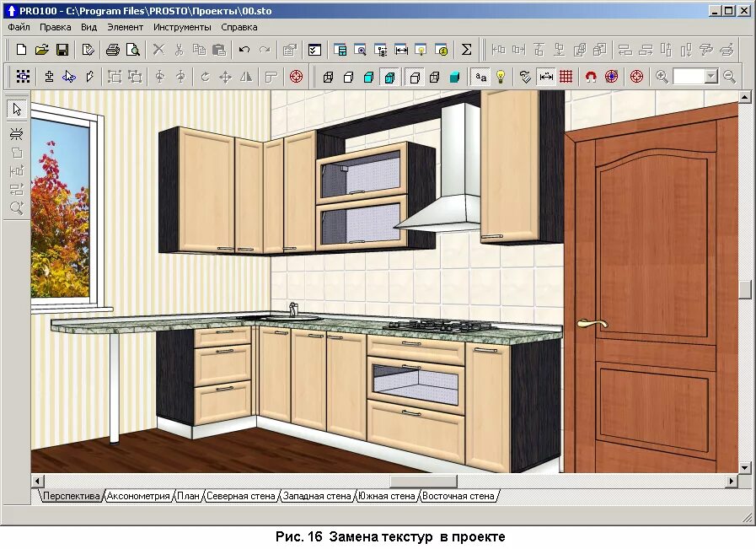Click inside the zoom percentage field
Image resolution: width=756 pixels, height=549 pixels.
tap(689, 76)
